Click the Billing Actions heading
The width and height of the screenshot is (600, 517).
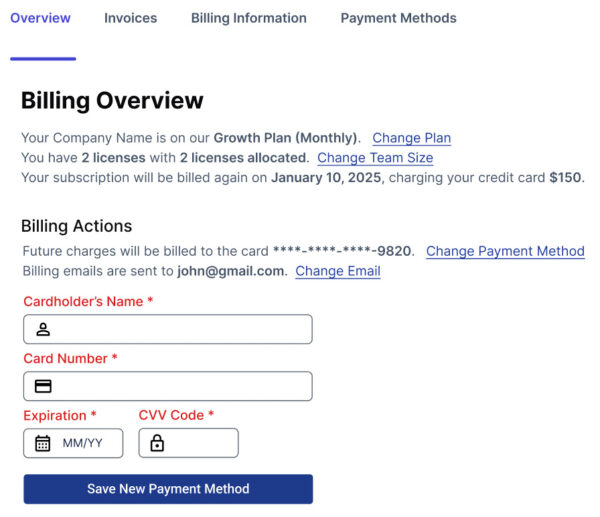coord(77,226)
